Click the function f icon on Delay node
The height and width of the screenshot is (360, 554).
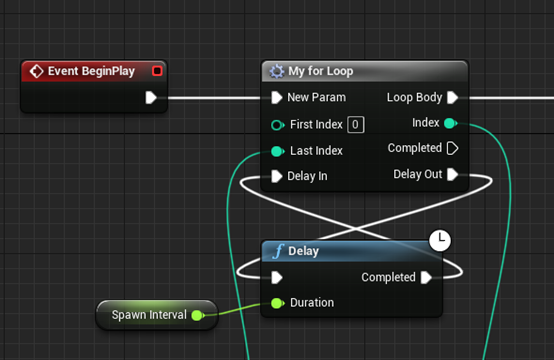click(x=278, y=251)
